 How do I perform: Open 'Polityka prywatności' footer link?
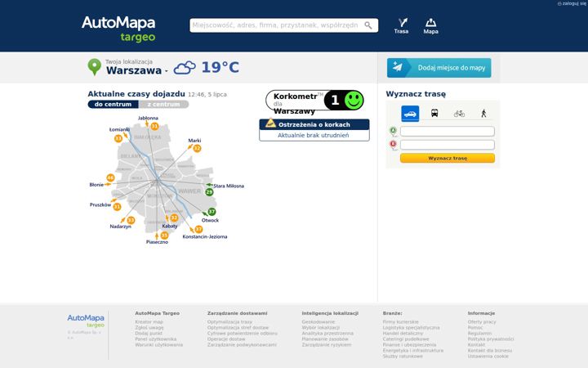[491, 339]
